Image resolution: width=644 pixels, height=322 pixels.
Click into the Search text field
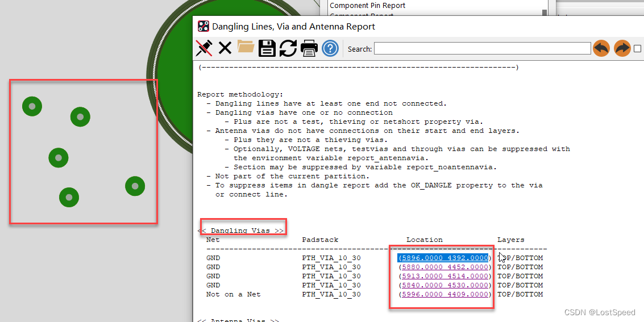click(x=482, y=49)
